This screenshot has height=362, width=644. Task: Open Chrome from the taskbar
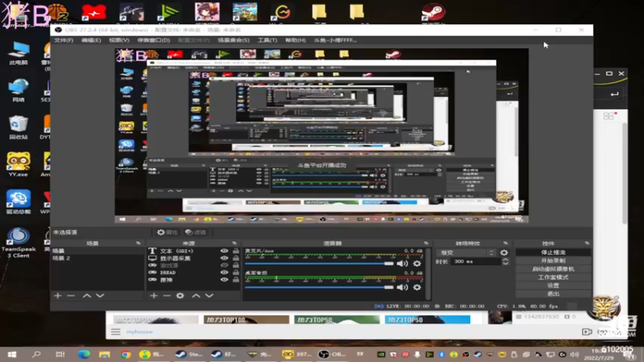126,354
